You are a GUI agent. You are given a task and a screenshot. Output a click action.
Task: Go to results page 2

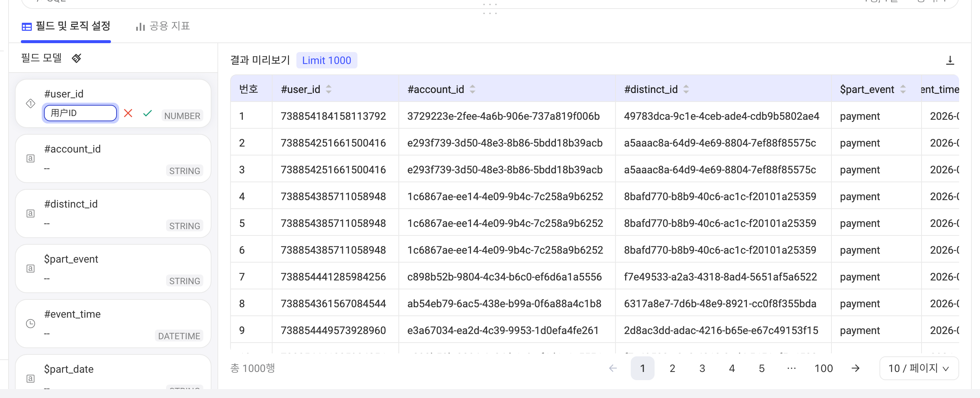pos(672,368)
